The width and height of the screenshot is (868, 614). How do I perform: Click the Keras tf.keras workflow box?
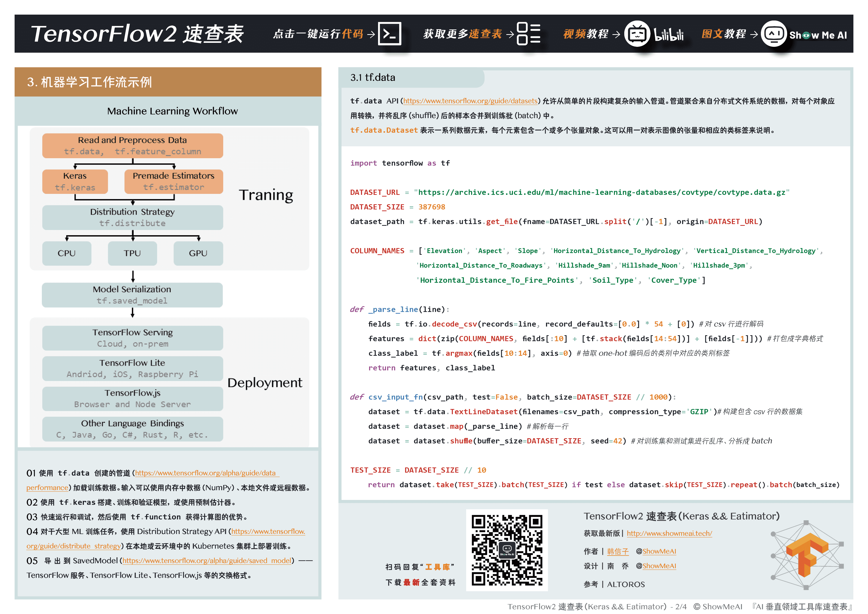pyautogui.click(x=75, y=181)
